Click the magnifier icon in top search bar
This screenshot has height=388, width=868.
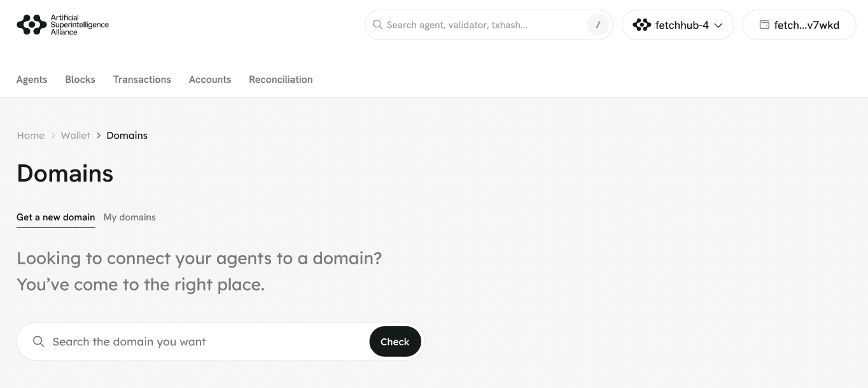377,25
